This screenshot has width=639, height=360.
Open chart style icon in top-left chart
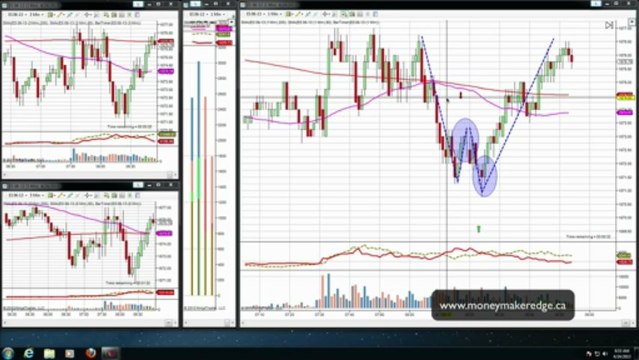coord(51,15)
